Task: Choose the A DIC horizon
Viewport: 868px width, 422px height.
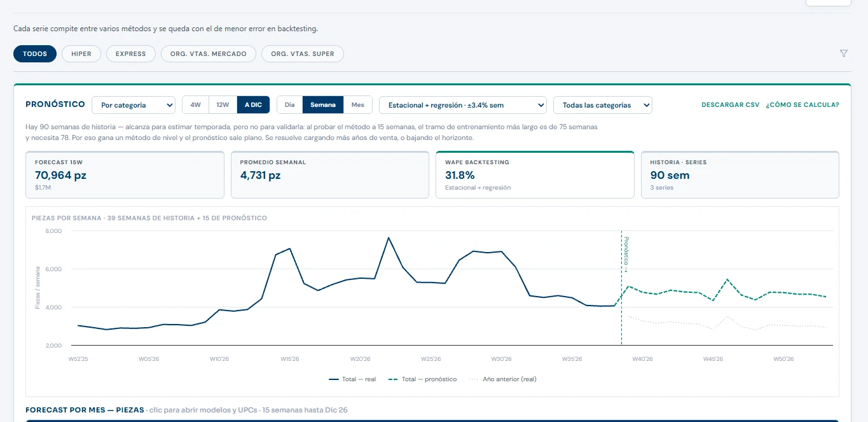Action: [253, 105]
